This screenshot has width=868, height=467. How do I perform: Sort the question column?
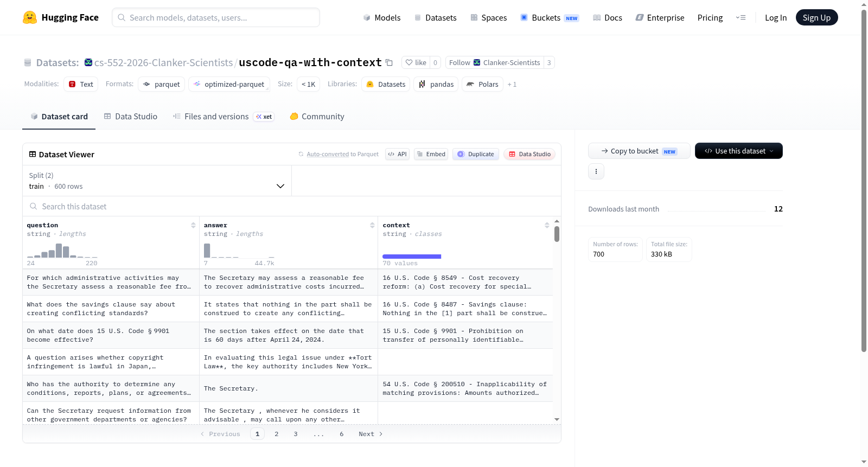pyautogui.click(x=193, y=225)
